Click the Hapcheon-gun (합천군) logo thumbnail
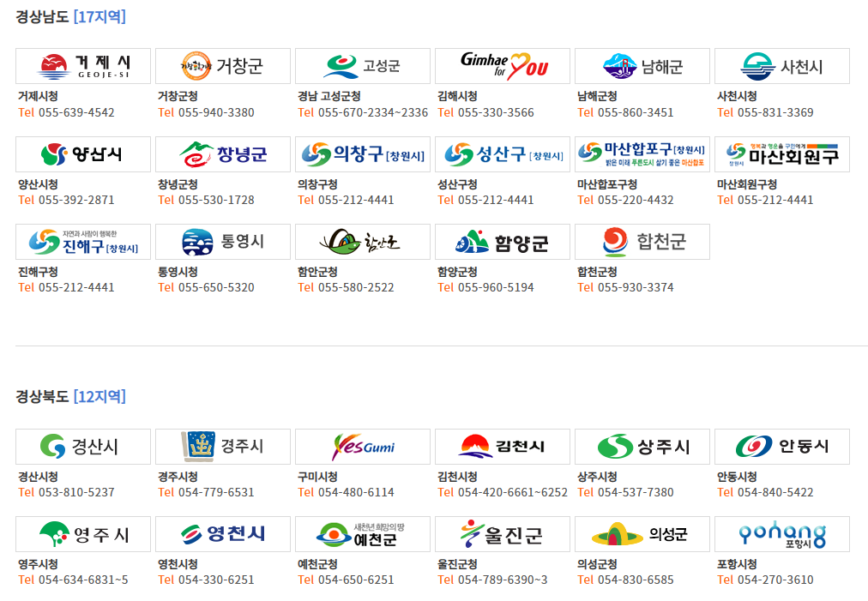The width and height of the screenshot is (868, 601). click(x=642, y=242)
